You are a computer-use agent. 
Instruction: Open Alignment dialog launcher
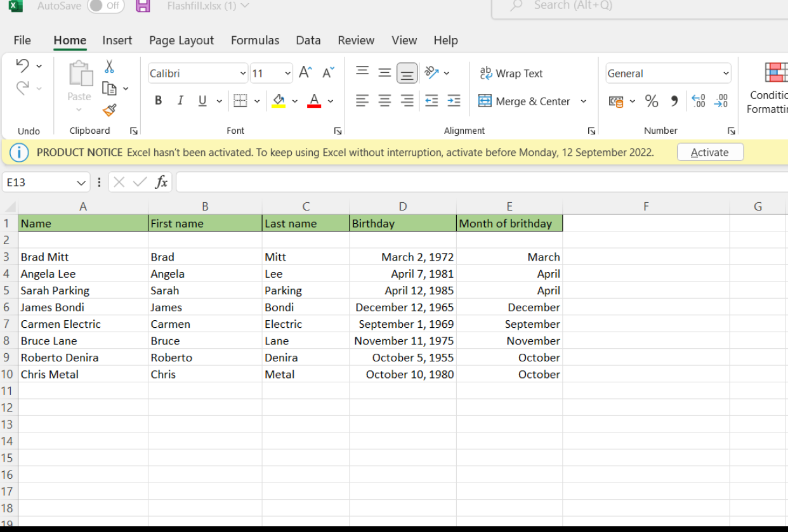(x=591, y=131)
